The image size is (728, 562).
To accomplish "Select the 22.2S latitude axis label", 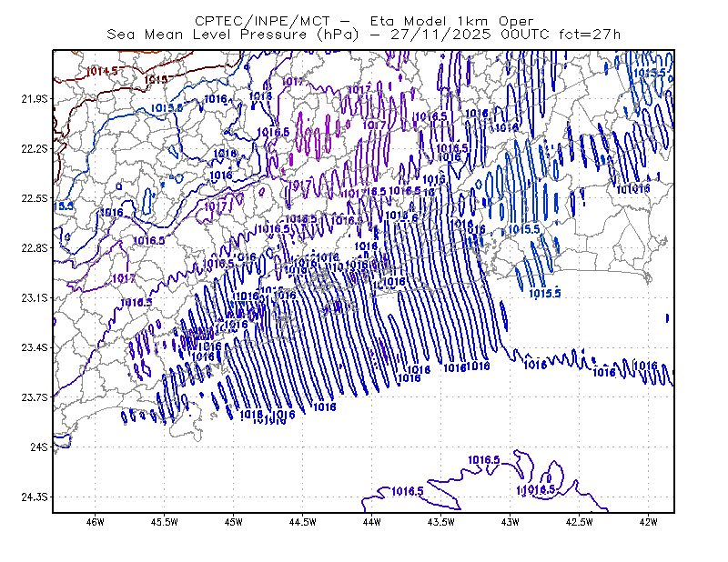I will [x=35, y=148].
